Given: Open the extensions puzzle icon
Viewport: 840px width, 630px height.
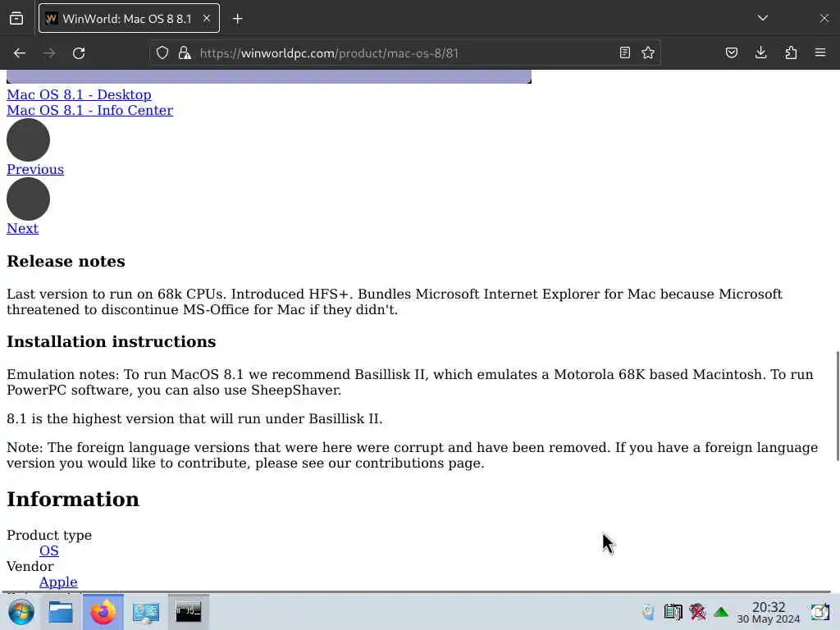Looking at the screenshot, I should (791, 52).
